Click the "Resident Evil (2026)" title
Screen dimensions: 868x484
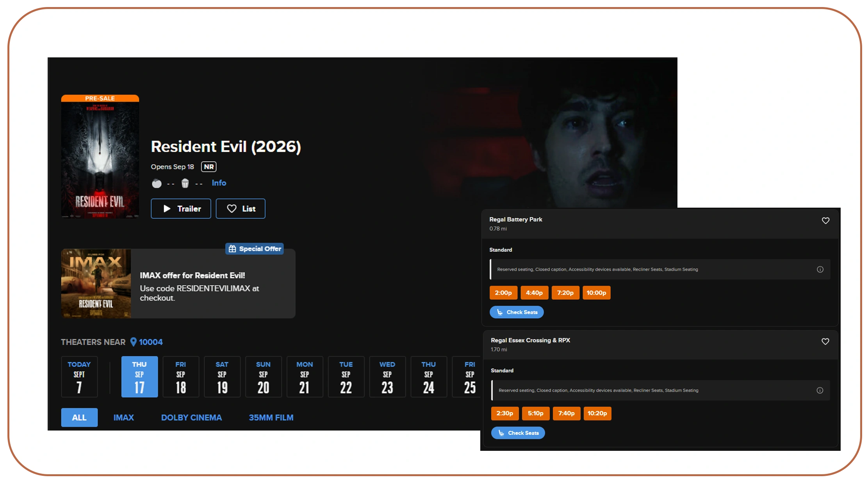226,147
